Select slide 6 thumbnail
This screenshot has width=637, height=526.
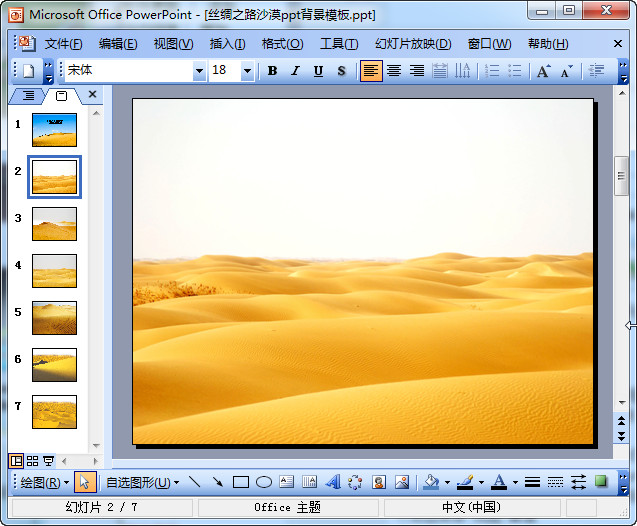(x=54, y=365)
